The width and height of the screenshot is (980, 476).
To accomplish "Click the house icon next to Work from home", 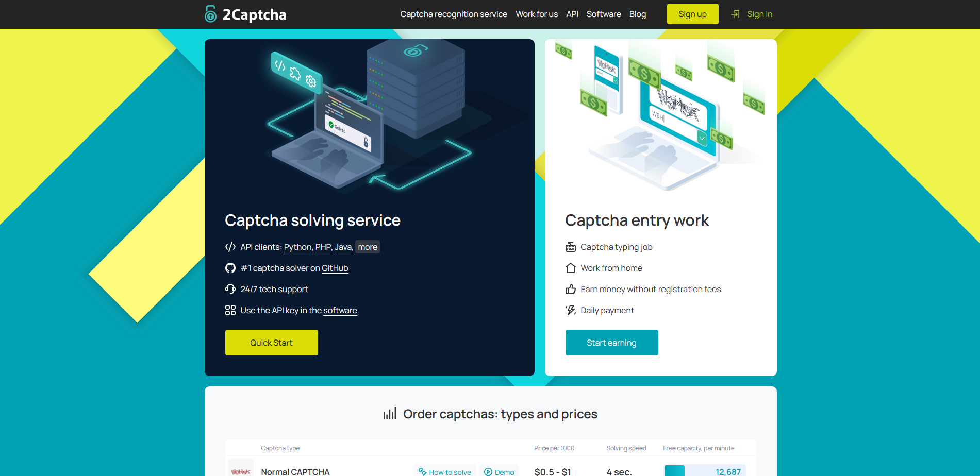I will point(570,268).
